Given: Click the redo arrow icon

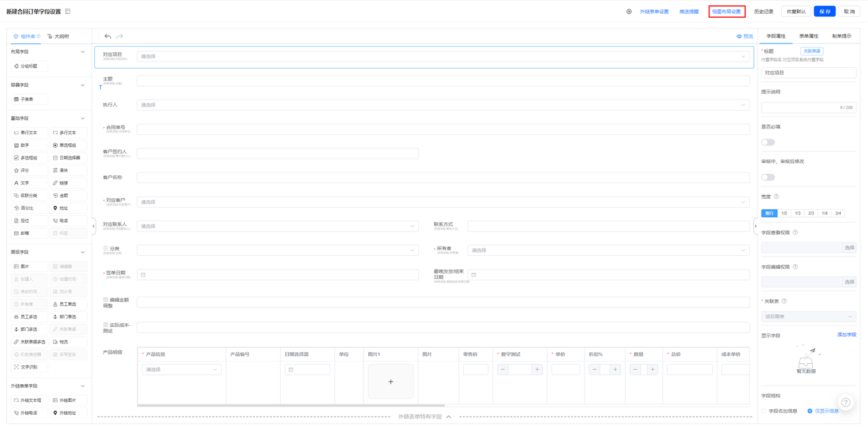Looking at the screenshot, I should (x=120, y=37).
